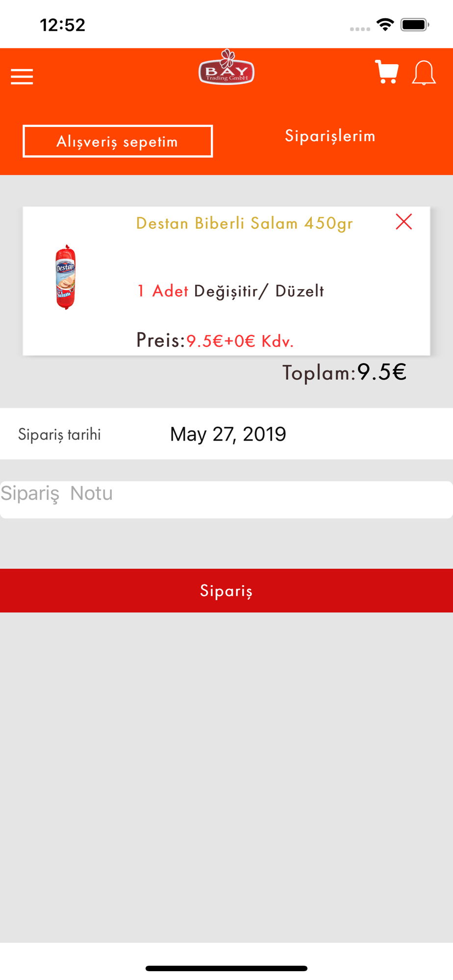Focus the Sipariş Notu text field
The image size is (453, 980).
coord(226,499)
